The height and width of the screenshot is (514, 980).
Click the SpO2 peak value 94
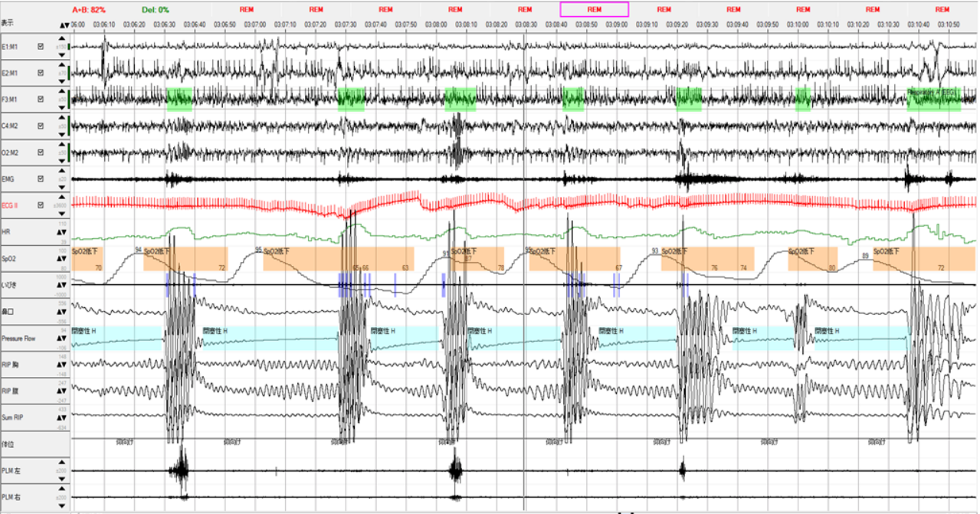tap(139, 250)
